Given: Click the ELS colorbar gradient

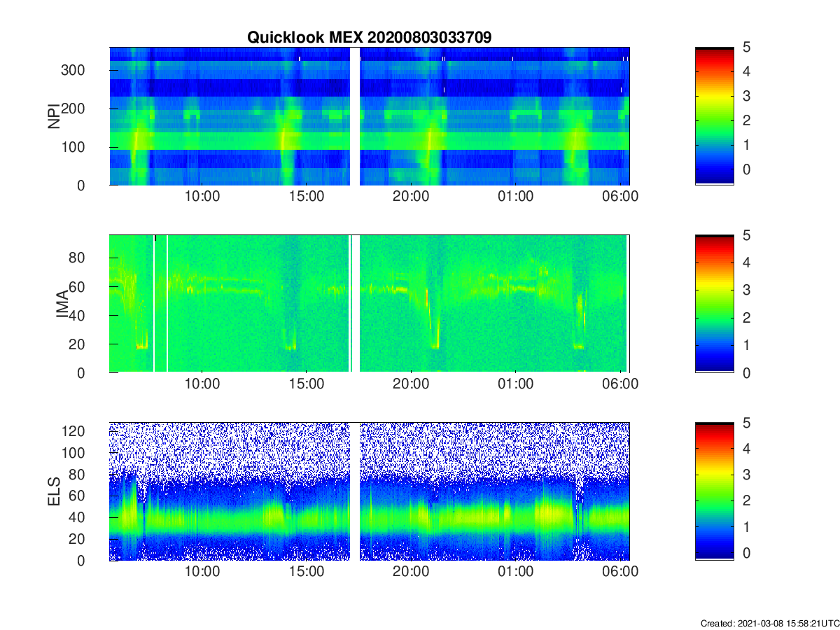Looking at the screenshot, I should click(x=714, y=491).
